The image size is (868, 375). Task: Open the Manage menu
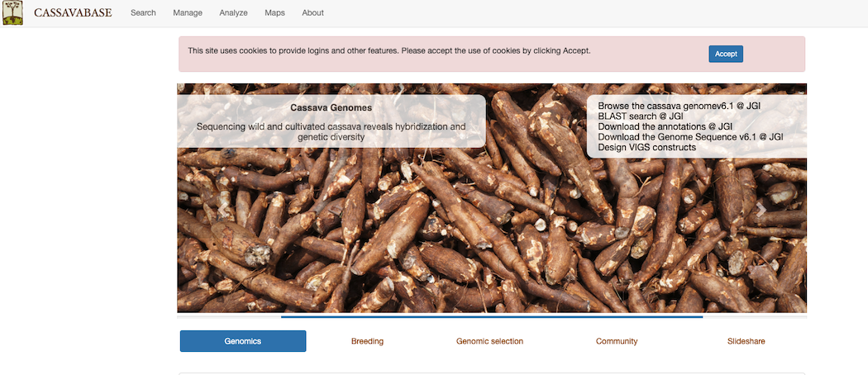tap(188, 12)
